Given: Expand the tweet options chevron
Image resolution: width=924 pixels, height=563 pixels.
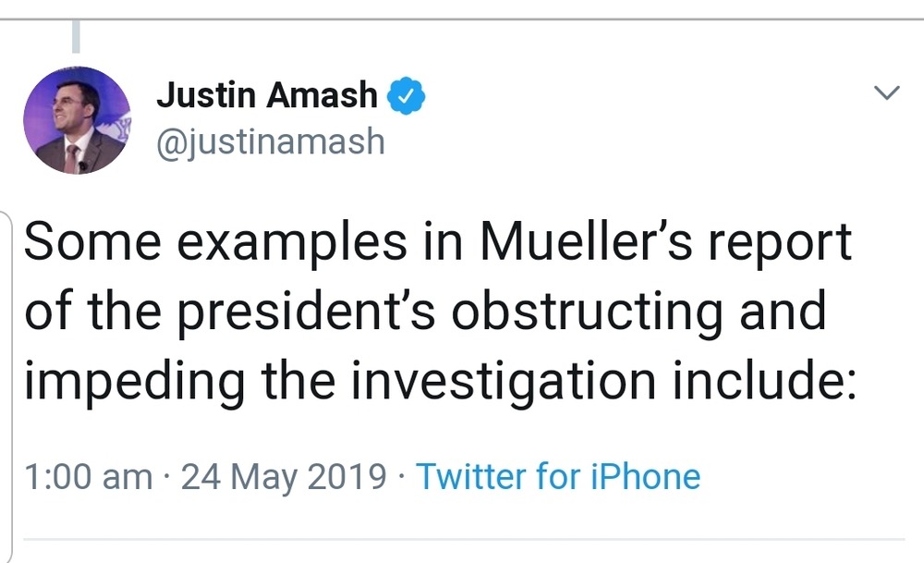Looking at the screenshot, I should (886, 92).
